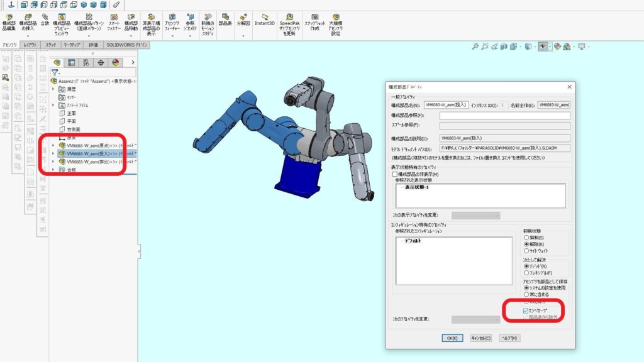The width and height of the screenshot is (644, 362).
Task: Open the SOLIDWORKS アドイン tab
Action: tap(127, 45)
